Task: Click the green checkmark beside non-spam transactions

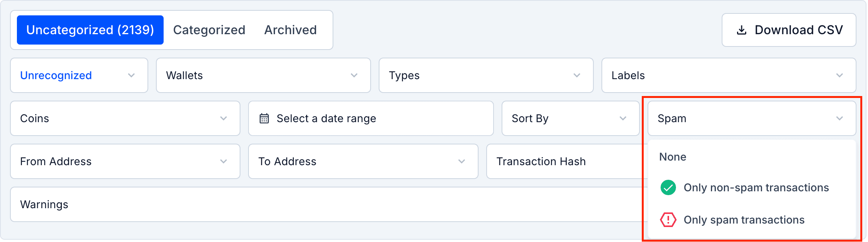Action: click(x=668, y=187)
